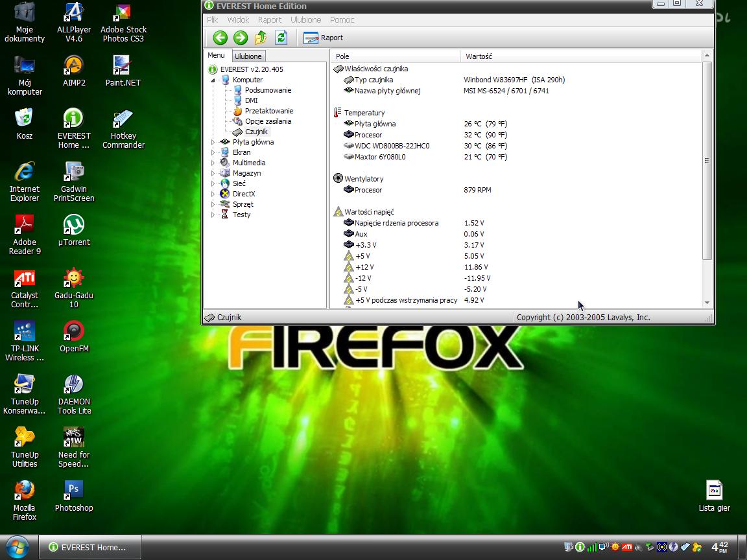Click the vertical scrollbar thumb in sensor list
The image size is (747, 560).
point(707,161)
